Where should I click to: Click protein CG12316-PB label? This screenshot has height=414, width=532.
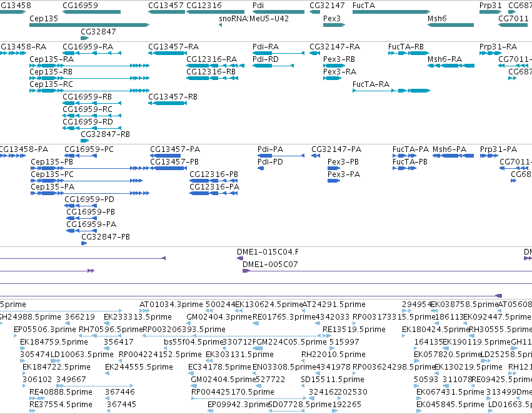pos(214,174)
